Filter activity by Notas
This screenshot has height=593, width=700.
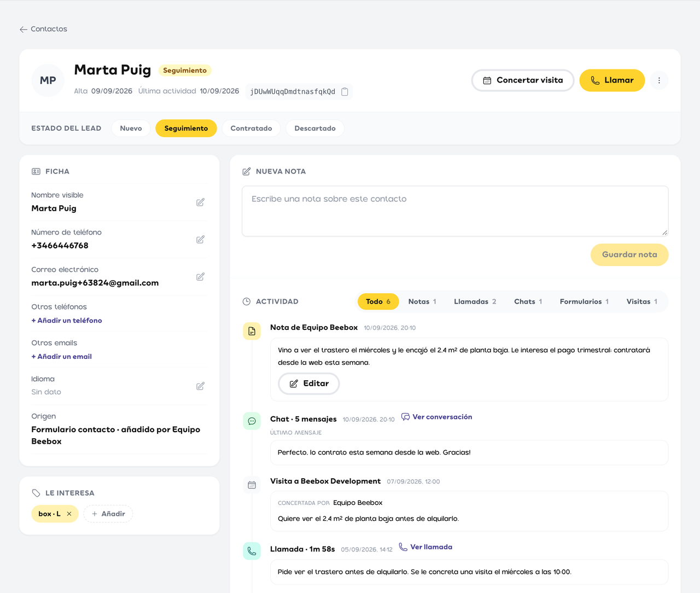(x=422, y=301)
